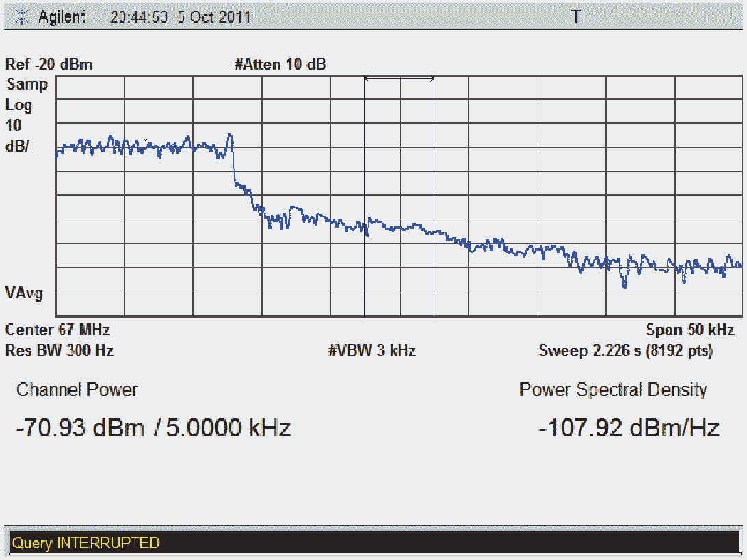Click the Channel Power heading
Viewport: 747px width, 560px height.
coord(77,390)
